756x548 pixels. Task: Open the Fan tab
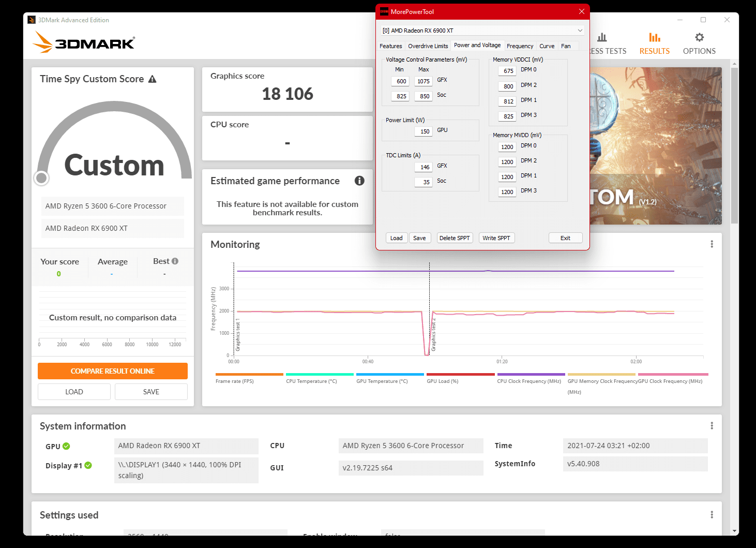point(566,46)
